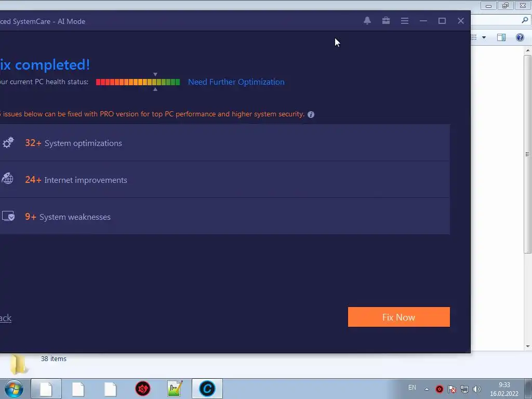Restore the background Explorer window
The width and height of the screenshot is (532, 399).
point(506,5)
